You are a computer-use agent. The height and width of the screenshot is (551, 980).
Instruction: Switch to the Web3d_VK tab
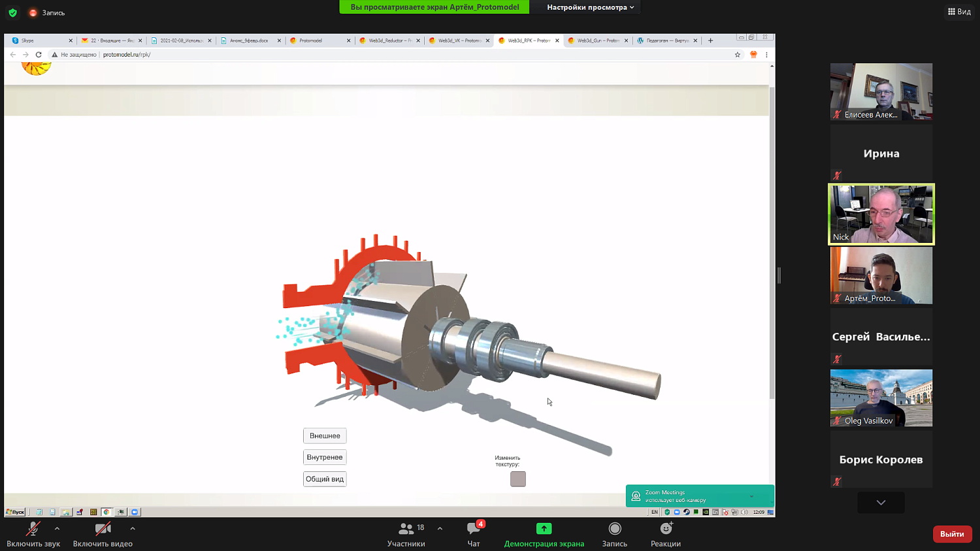pos(459,40)
